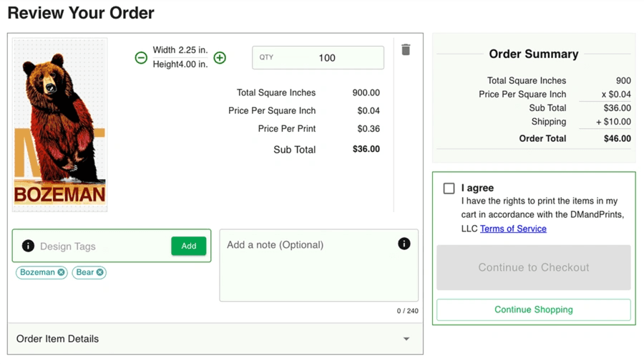Open the Terms of Service link
This screenshot has width=644, height=364.
point(513,229)
